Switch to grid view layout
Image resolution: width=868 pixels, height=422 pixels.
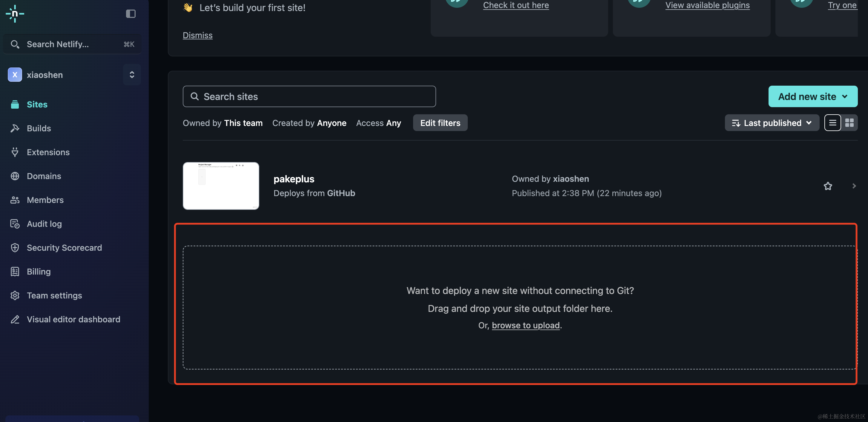point(849,123)
